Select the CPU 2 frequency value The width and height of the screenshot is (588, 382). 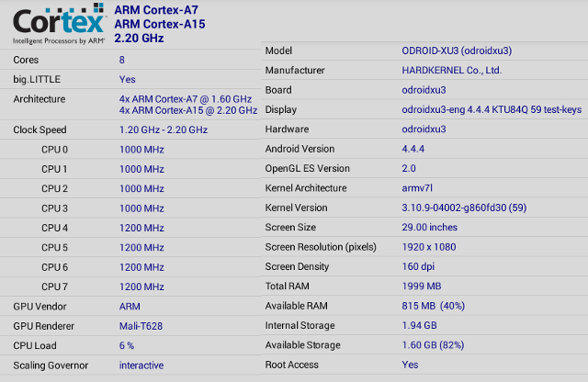pos(141,188)
